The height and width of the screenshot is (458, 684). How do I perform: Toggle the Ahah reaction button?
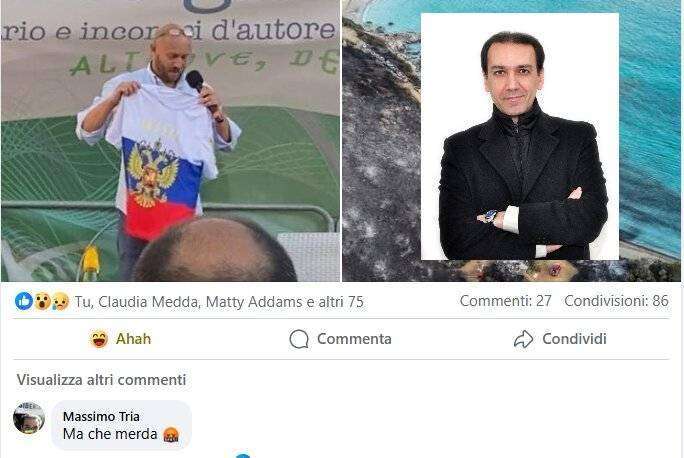tap(120, 339)
